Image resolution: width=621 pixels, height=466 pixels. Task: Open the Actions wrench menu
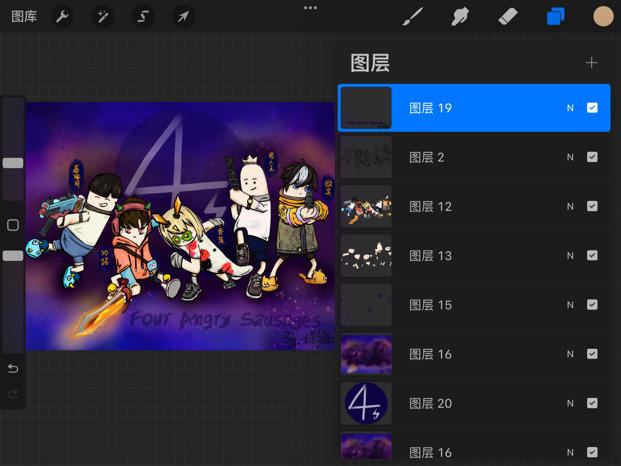62,17
